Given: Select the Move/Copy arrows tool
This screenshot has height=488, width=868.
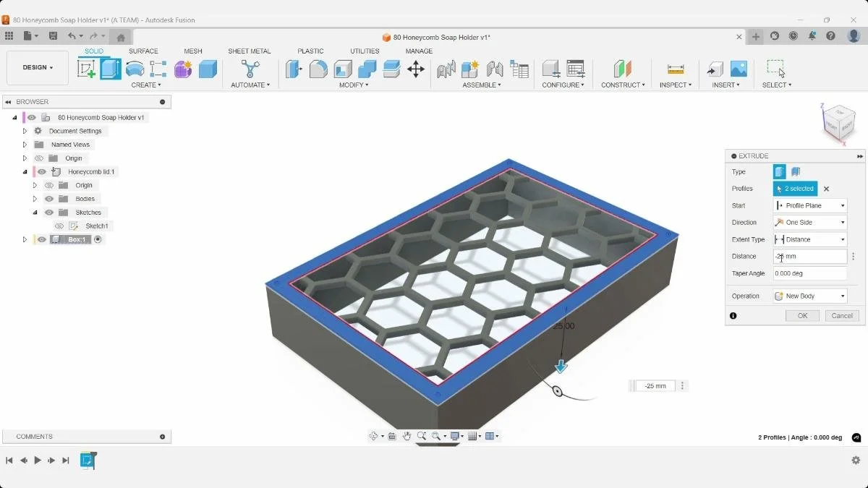Looking at the screenshot, I should (416, 69).
